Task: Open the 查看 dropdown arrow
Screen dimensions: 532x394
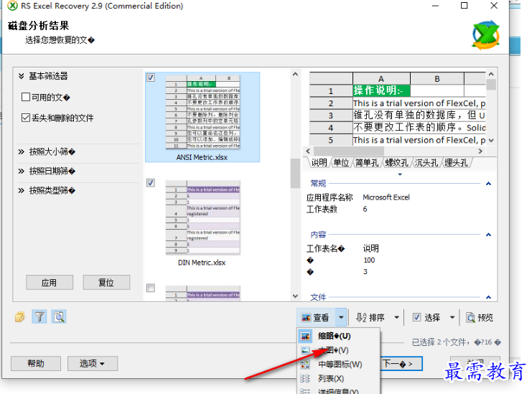Action: click(341, 317)
